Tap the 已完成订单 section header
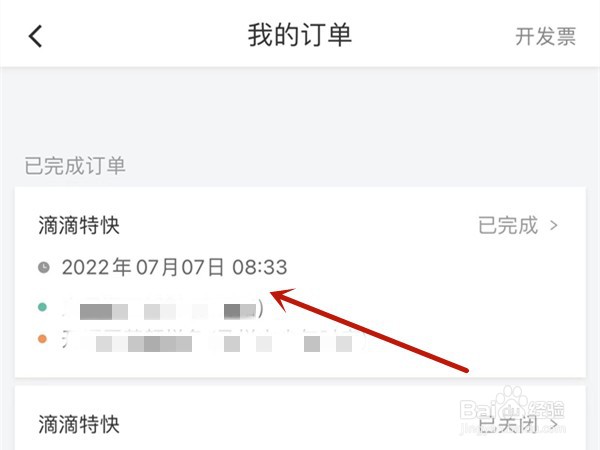600x450 pixels. (x=75, y=166)
